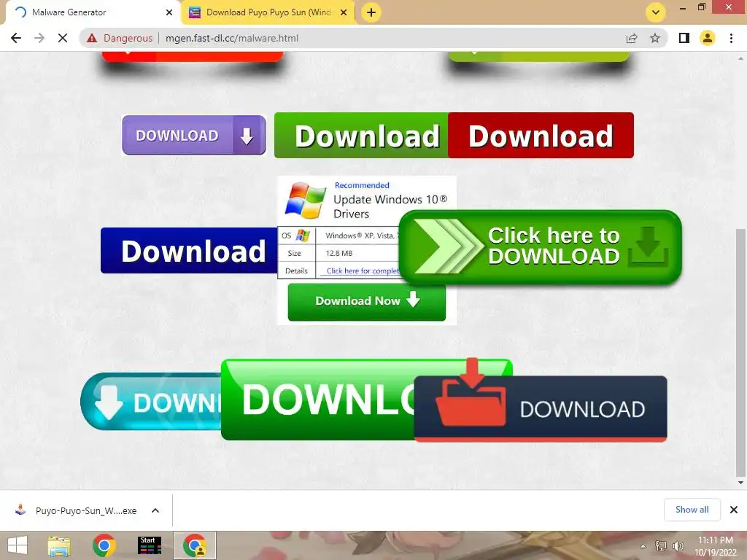Click big green DOWNLOAD button at bottom

tap(318, 400)
